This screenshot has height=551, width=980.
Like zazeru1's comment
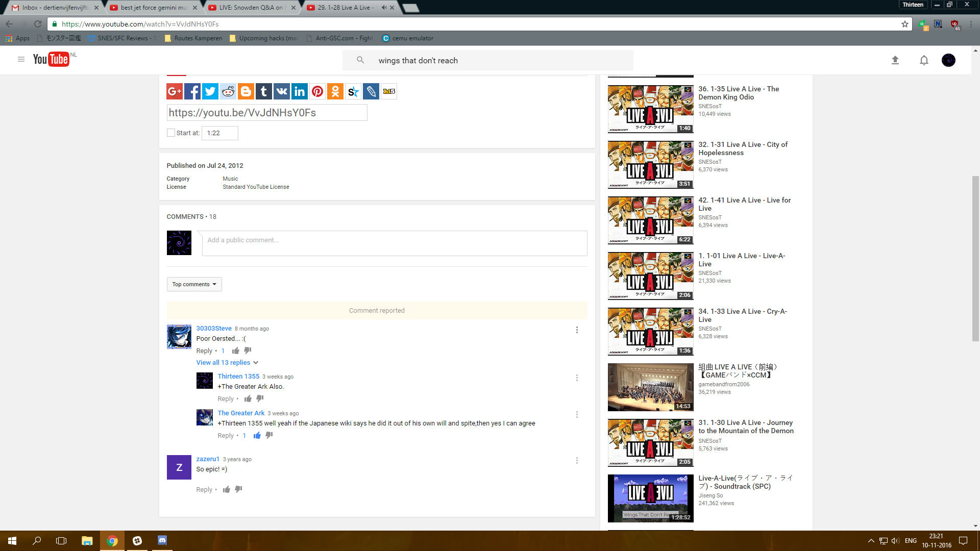227,489
